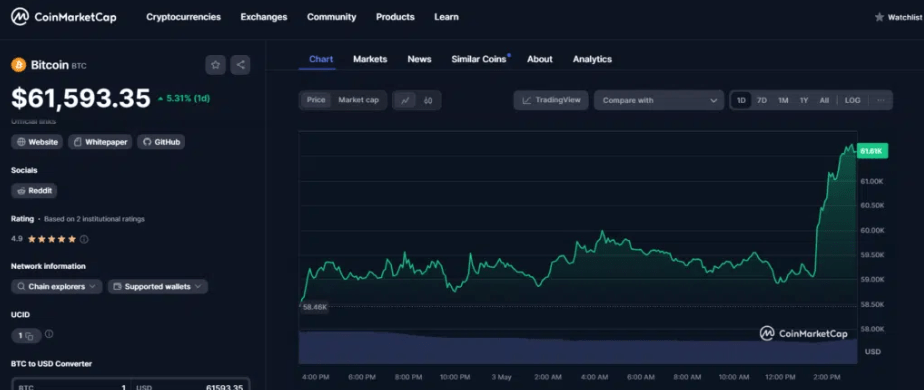Viewport: 924px width, 390px height.
Task: Add Bitcoin to watchlist via star icon
Action: [216, 65]
